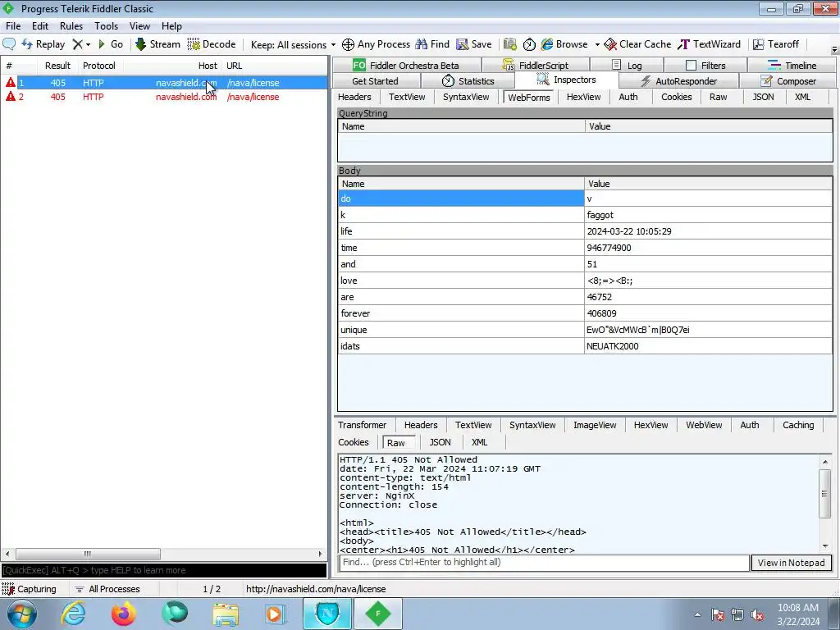The image size is (840, 630).
Task: Click the Result column header
Action: point(57,66)
